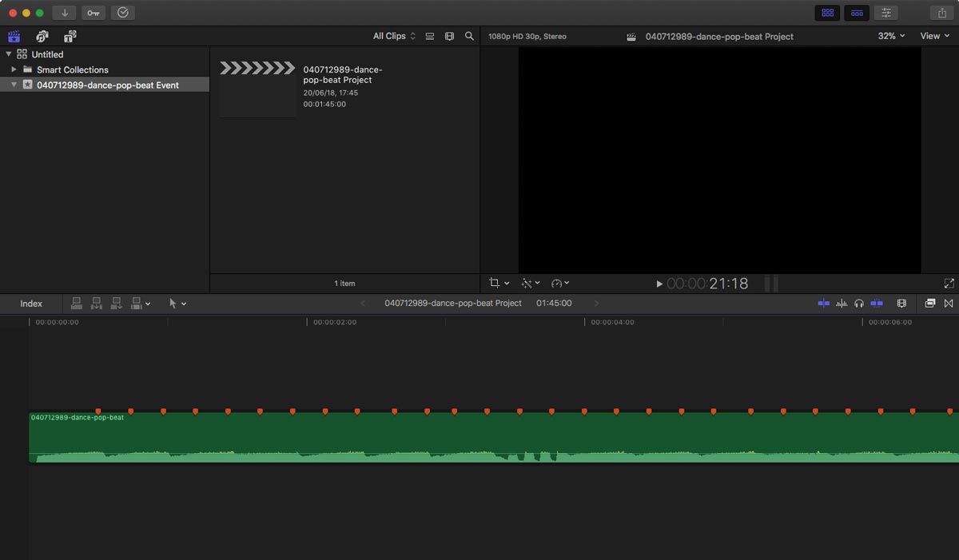Click the project name above the timeline
This screenshot has height=560, width=959.
(x=453, y=304)
